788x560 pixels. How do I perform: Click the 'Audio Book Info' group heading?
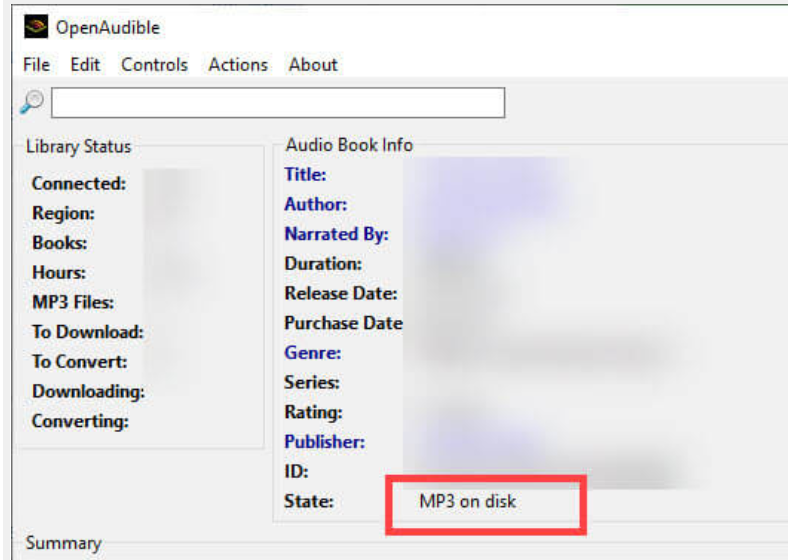pos(349,145)
